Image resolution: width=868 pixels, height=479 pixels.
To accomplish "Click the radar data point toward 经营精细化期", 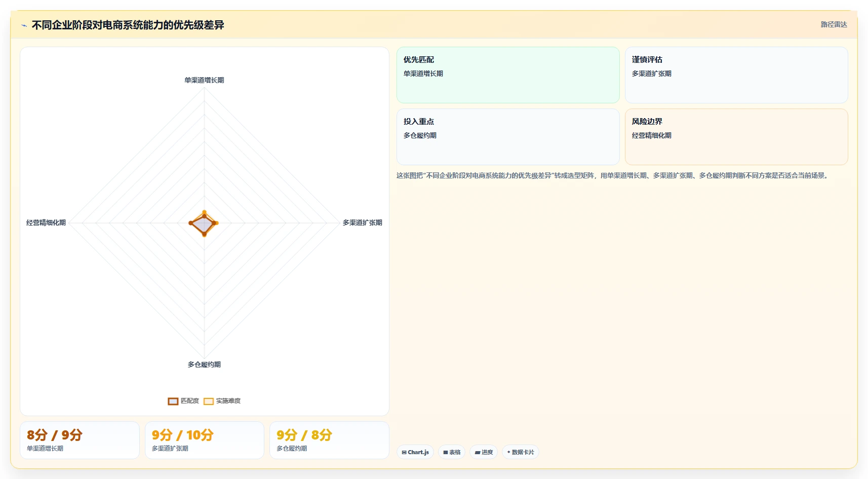I will [191, 223].
